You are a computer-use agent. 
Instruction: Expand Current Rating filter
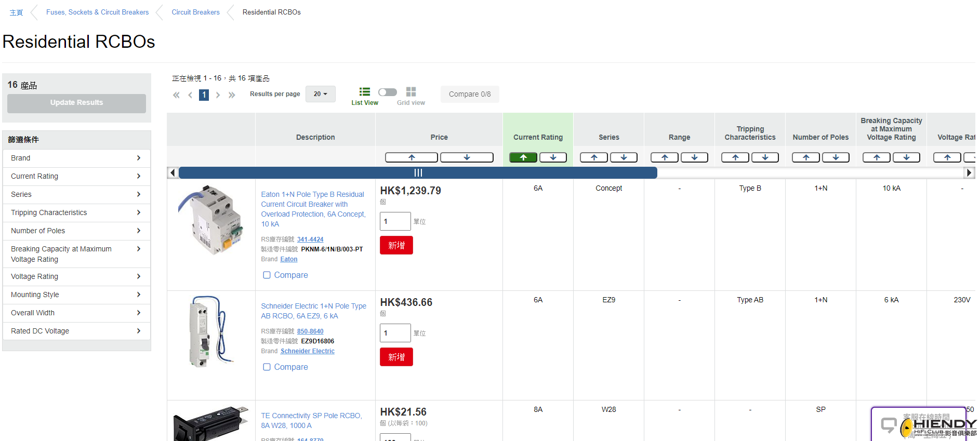(76, 177)
